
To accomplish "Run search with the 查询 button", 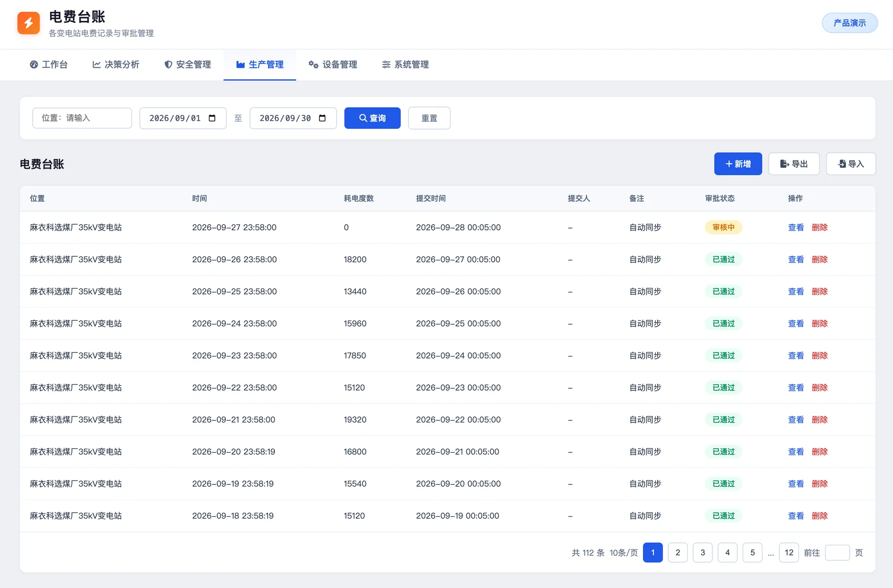I will (373, 118).
